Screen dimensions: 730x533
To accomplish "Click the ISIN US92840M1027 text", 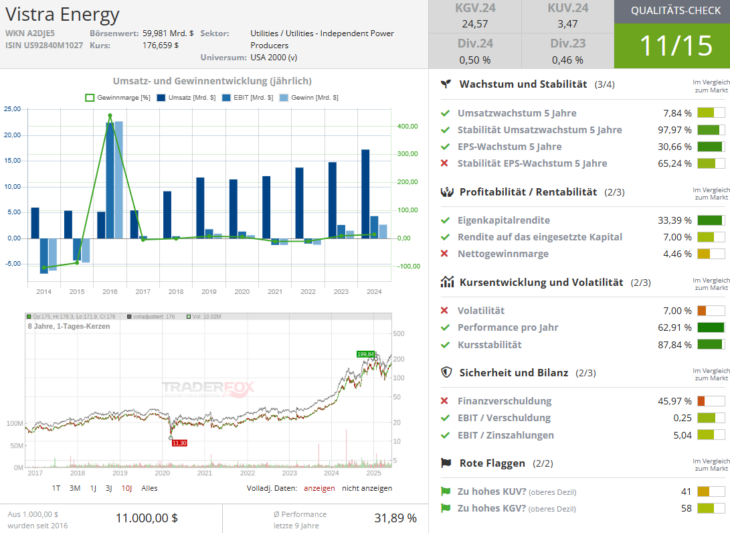I will click(x=44, y=45).
